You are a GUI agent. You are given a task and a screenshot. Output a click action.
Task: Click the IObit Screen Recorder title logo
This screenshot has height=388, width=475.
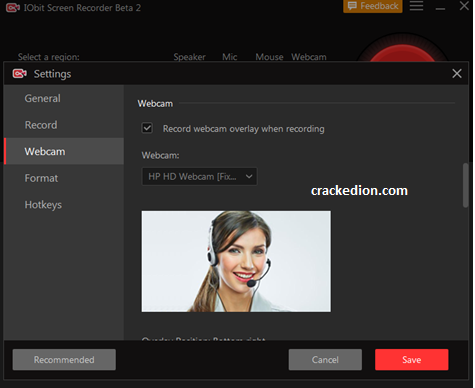[13, 7]
